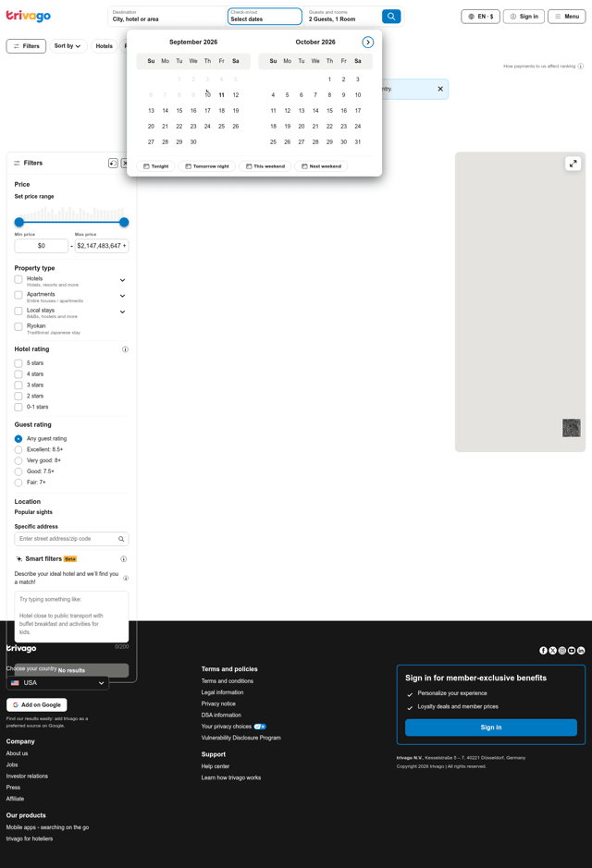Image resolution: width=592 pixels, height=868 pixels.
Task: Click the Hotels filter chip
Action: [105, 46]
